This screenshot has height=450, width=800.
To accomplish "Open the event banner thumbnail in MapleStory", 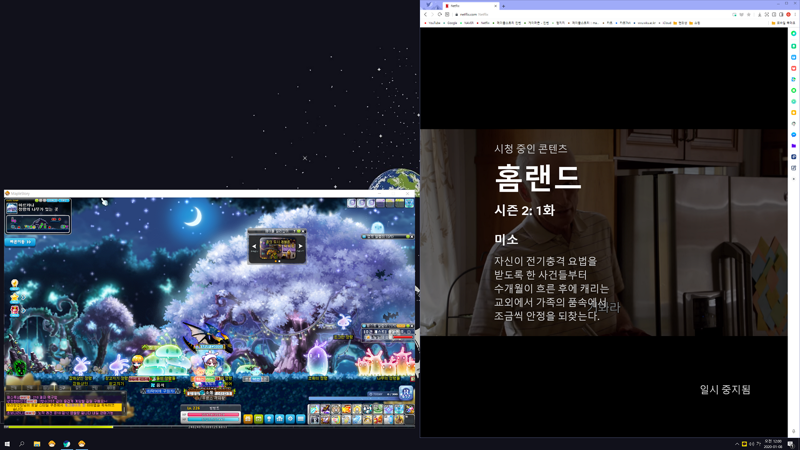I will click(277, 248).
